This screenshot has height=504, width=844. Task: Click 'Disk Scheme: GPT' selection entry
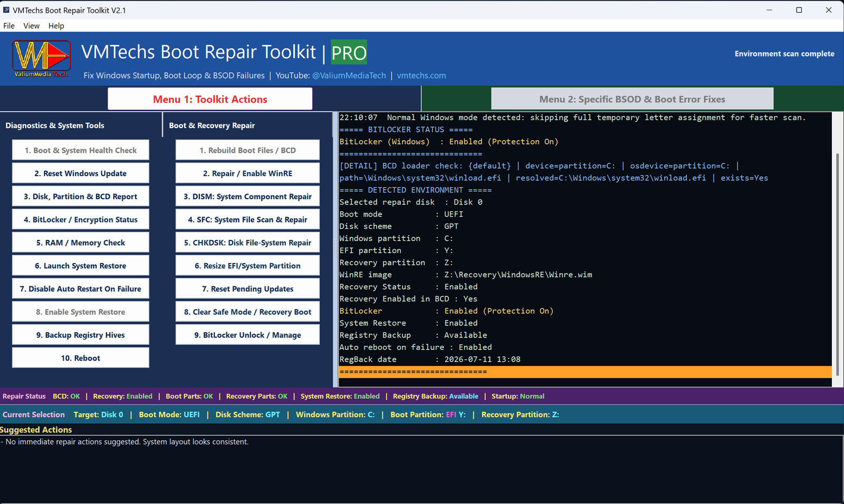click(248, 415)
